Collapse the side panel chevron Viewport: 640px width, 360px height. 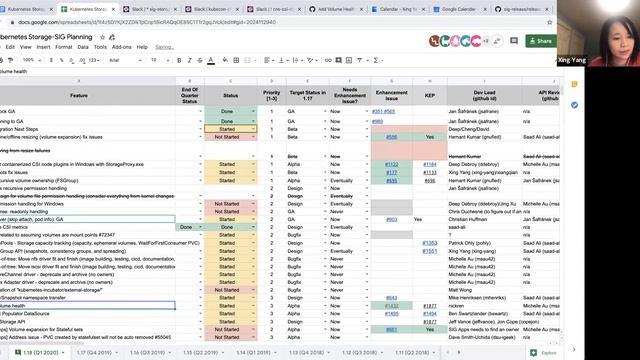(x=574, y=349)
